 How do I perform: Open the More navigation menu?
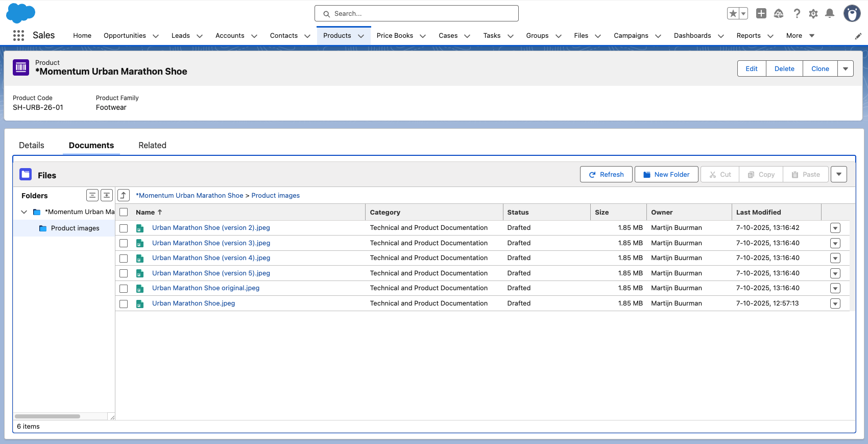tap(800, 36)
